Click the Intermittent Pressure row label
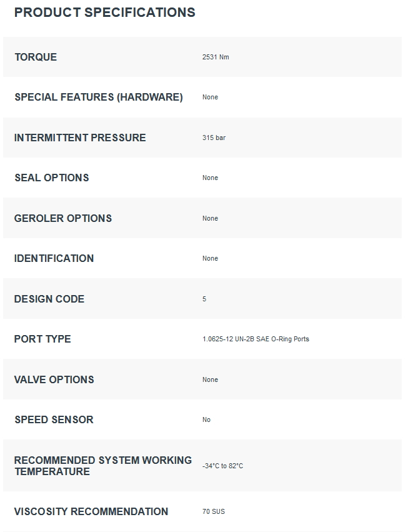 click(80, 138)
